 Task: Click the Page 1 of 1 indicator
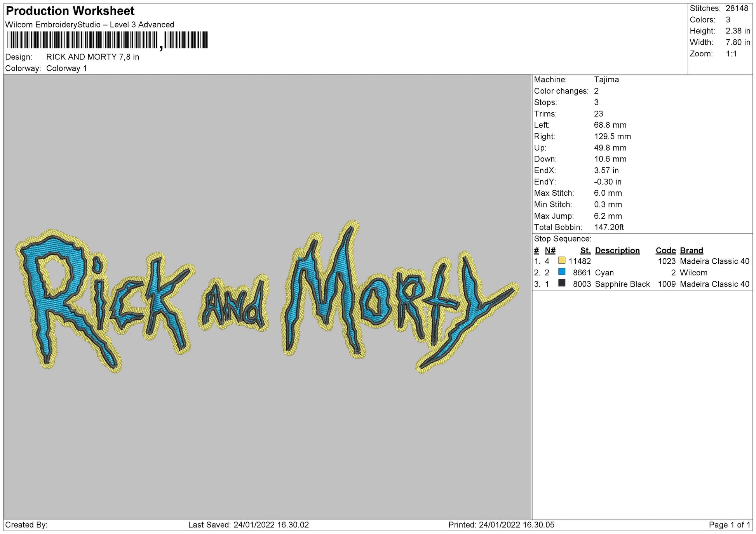click(x=729, y=525)
